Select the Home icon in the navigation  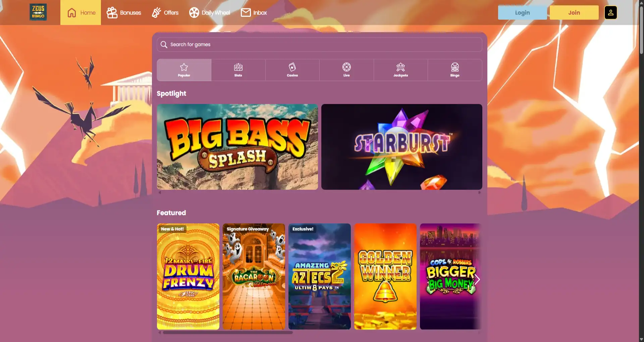(72, 12)
